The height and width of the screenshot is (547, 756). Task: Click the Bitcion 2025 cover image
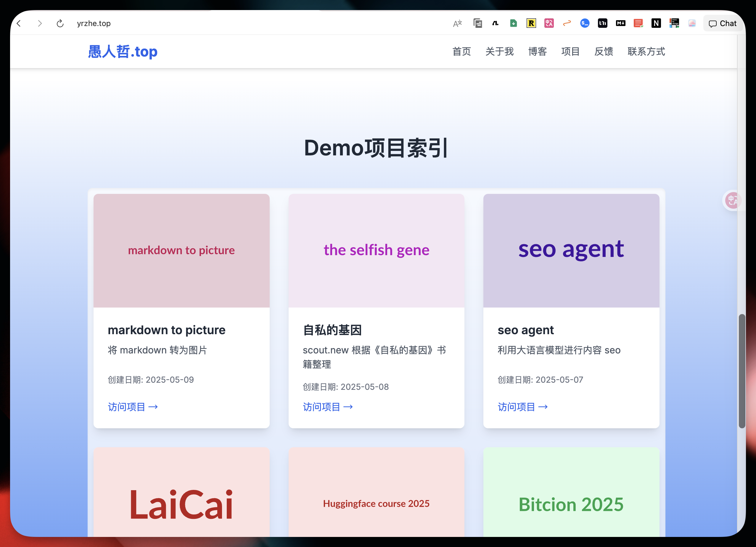click(x=571, y=492)
